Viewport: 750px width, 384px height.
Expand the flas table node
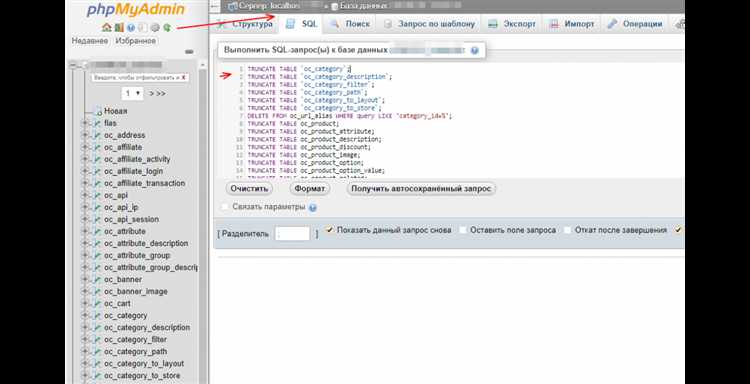click(86, 123)
